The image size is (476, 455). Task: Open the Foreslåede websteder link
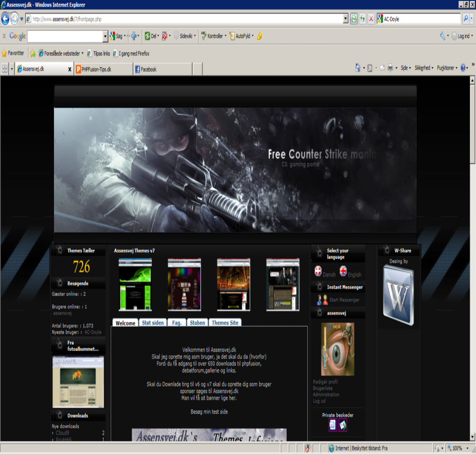pyautogui.click(x=61, y=53)
